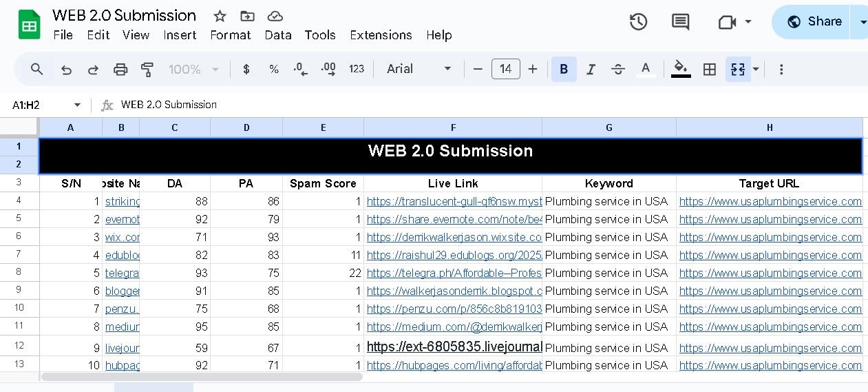Select the paint format roller icon

pos(147,70)
